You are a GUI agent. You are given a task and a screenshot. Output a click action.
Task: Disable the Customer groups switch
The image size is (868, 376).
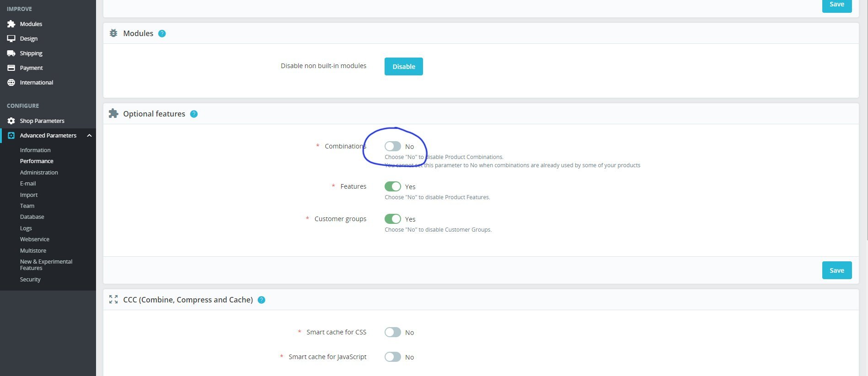[x=393, y=219]
